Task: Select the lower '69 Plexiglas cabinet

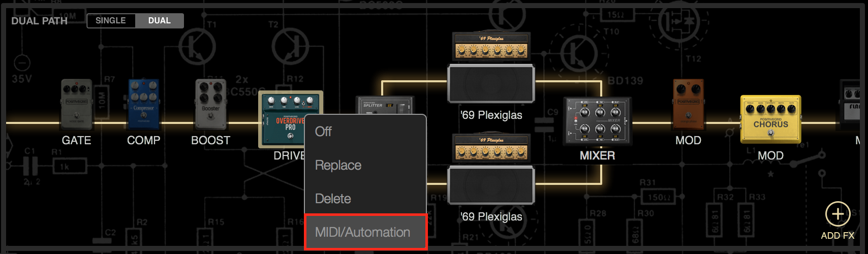Action: [491, 185]
